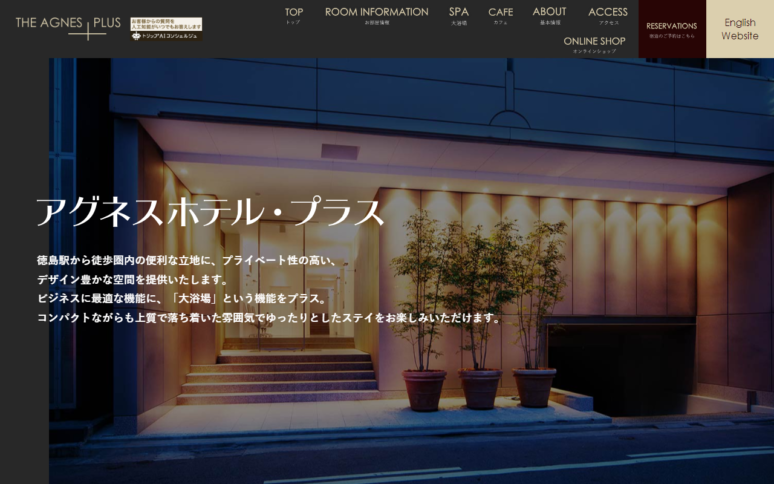This screenshot has width=774, height=484.
Task: Click THE AGNES PLUS logo
Action: (68, 28)
